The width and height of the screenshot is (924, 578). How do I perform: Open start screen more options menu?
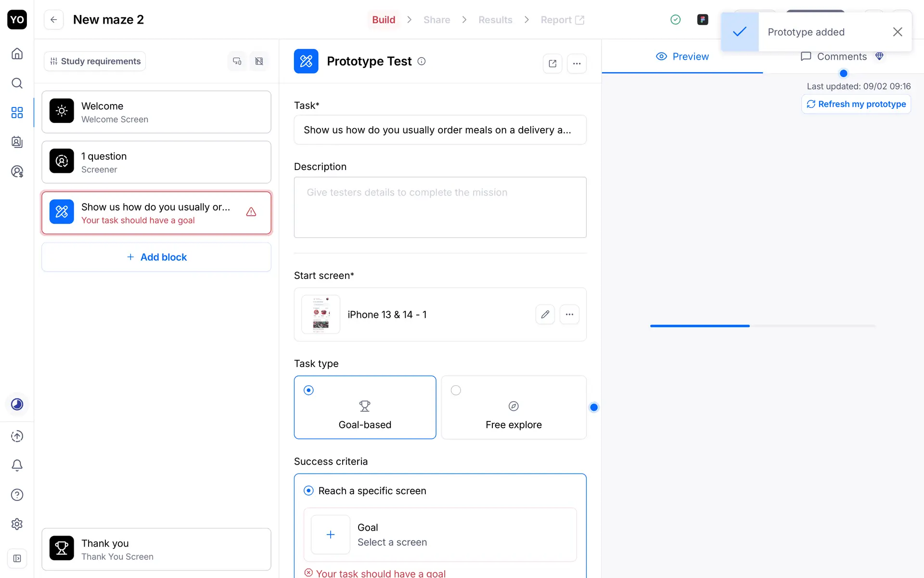coord(569,315)
